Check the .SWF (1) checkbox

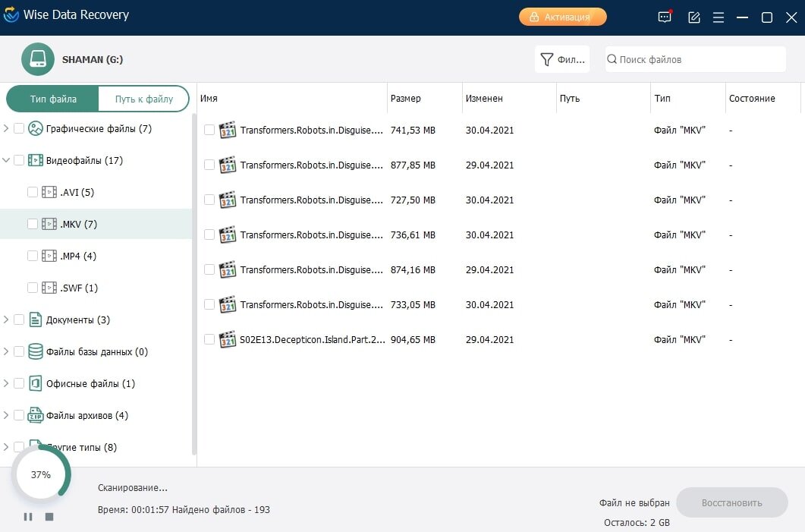(x=33, y=288)
